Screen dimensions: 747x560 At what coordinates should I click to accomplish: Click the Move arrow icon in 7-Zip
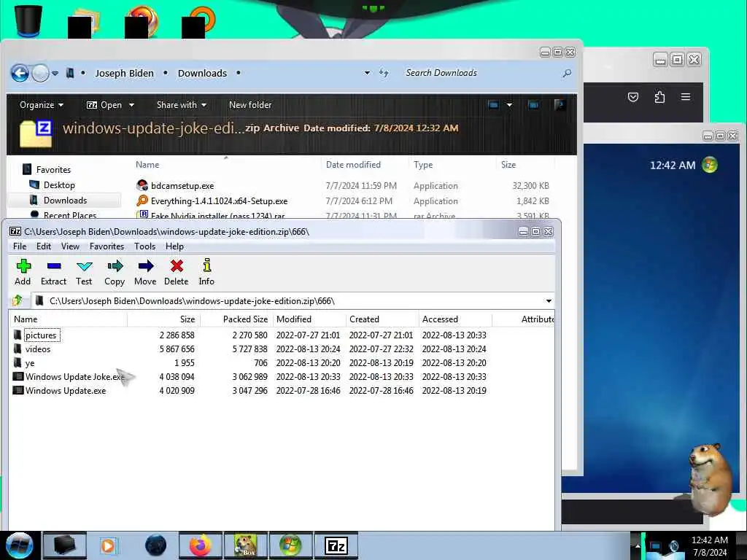coord(145,272)
